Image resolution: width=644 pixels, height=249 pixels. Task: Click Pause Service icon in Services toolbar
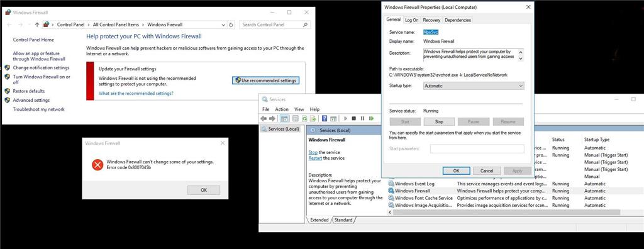[362, 118]
